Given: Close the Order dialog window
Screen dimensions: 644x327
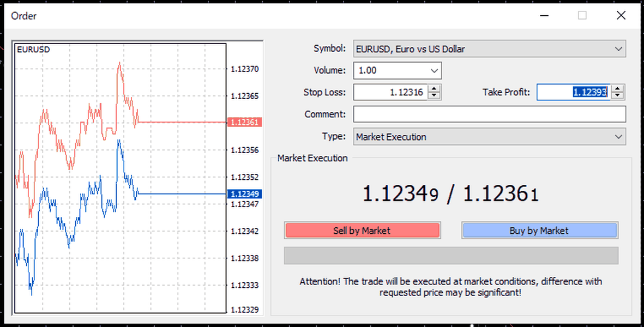Looking at the screenshot, I should click(x=621, y=16).
